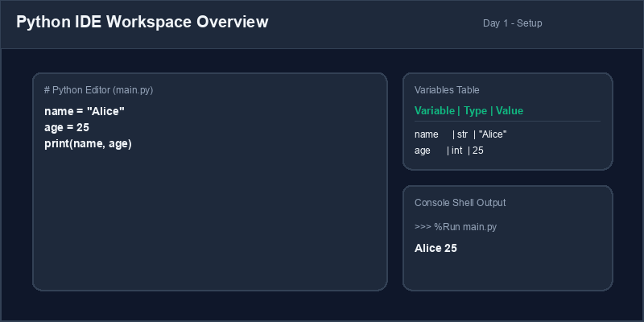Select the print(name, age) line
This screenshot has height=322, width=644.
tap(88, 144)
